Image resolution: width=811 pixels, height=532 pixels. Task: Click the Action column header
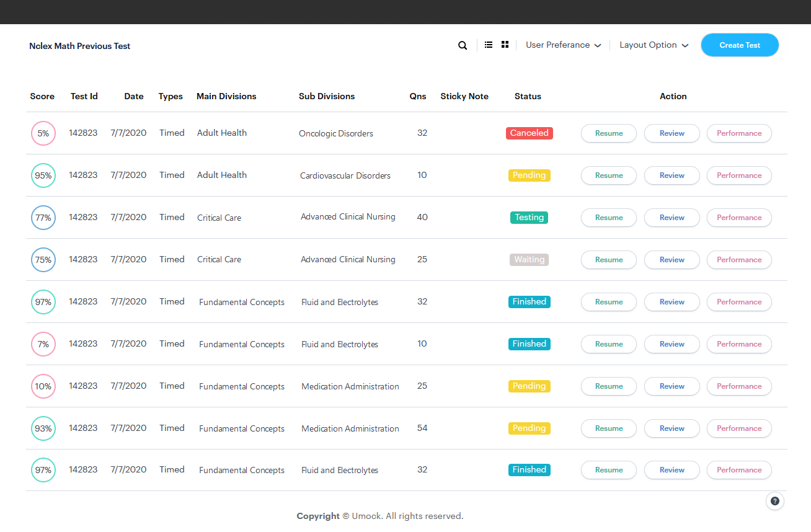[673, 96]
